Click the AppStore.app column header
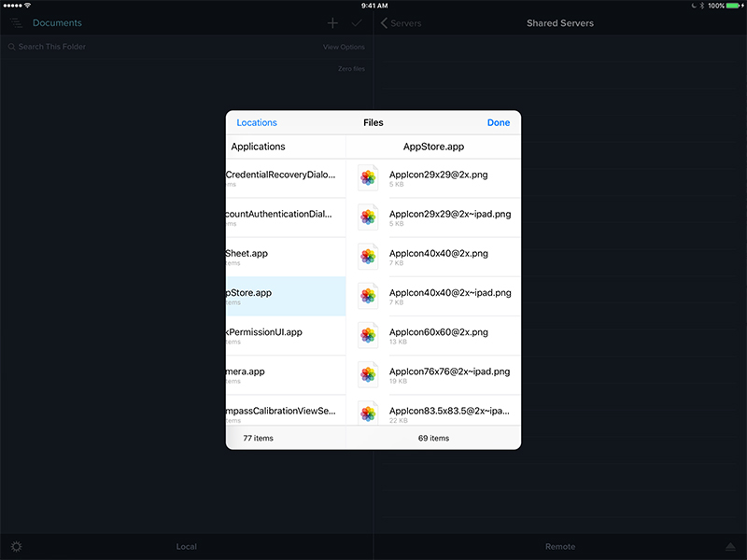This screenshot has height=560, width=747. (433, 147)
